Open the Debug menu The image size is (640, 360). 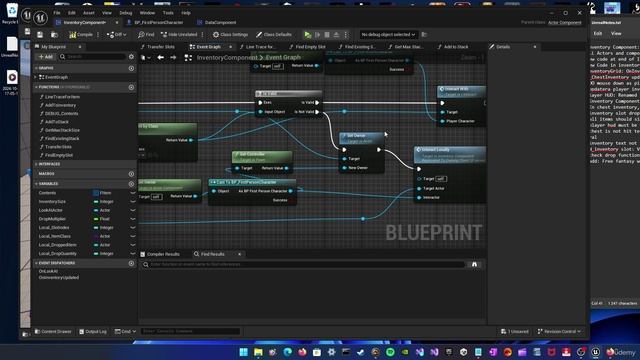click(x=126, y=13)
